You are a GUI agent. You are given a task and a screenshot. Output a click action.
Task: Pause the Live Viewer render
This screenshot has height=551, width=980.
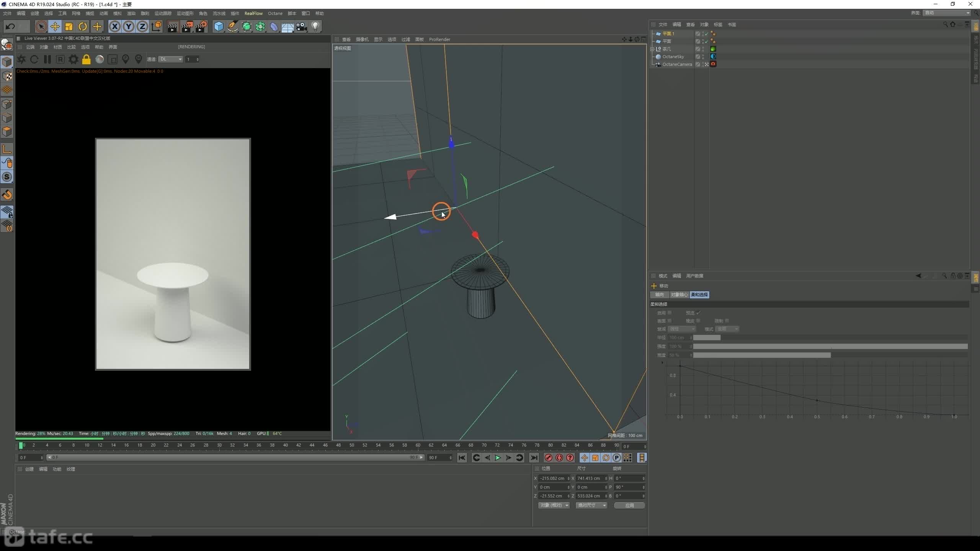coord(47,59)
